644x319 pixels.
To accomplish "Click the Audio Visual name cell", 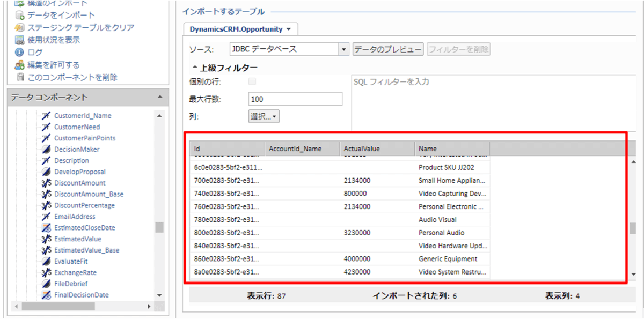I will 452,220.
